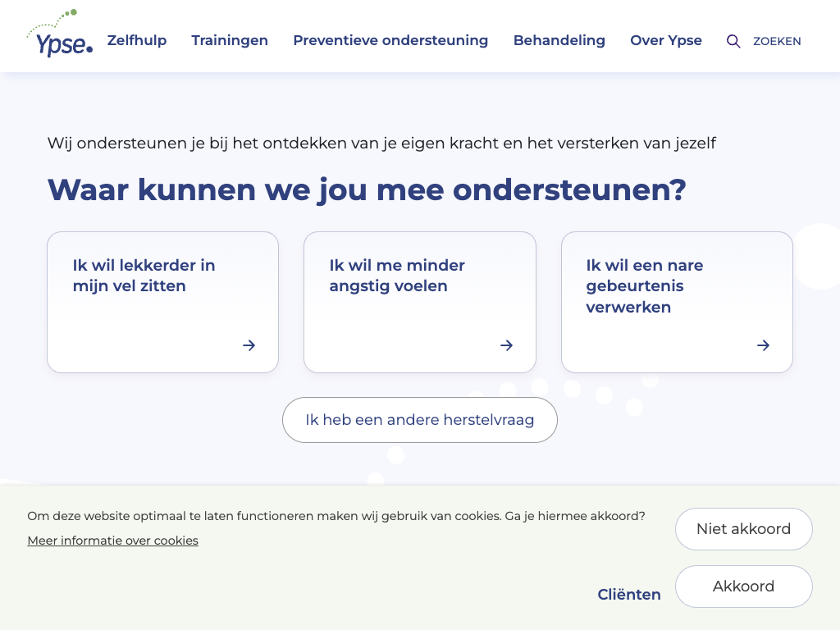Viewport: 840px width, 630px height.
Task: Choose 'Ik wil me minder angstig voelen'
Action: [x=397, y=276]
